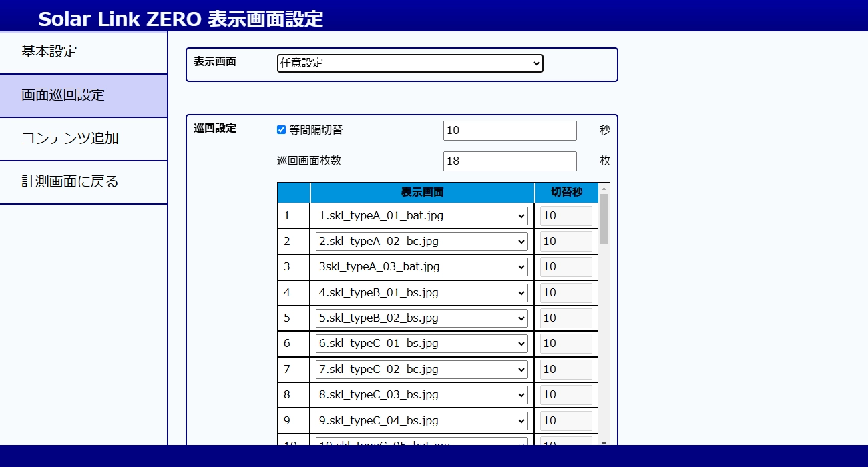Click row number 9 cell
This screenshot has width=868, height=467.
[294, 420]
